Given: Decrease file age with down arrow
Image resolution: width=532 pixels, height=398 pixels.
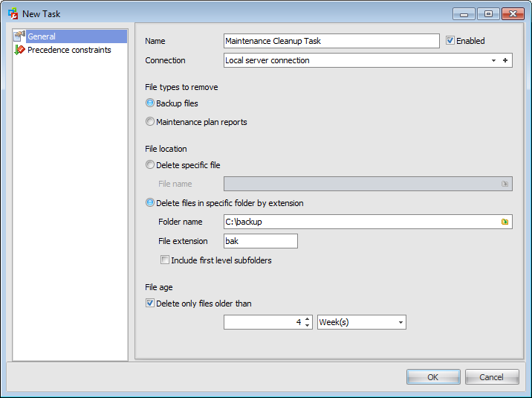Looking at the screenshot, I should click(307, 325).
